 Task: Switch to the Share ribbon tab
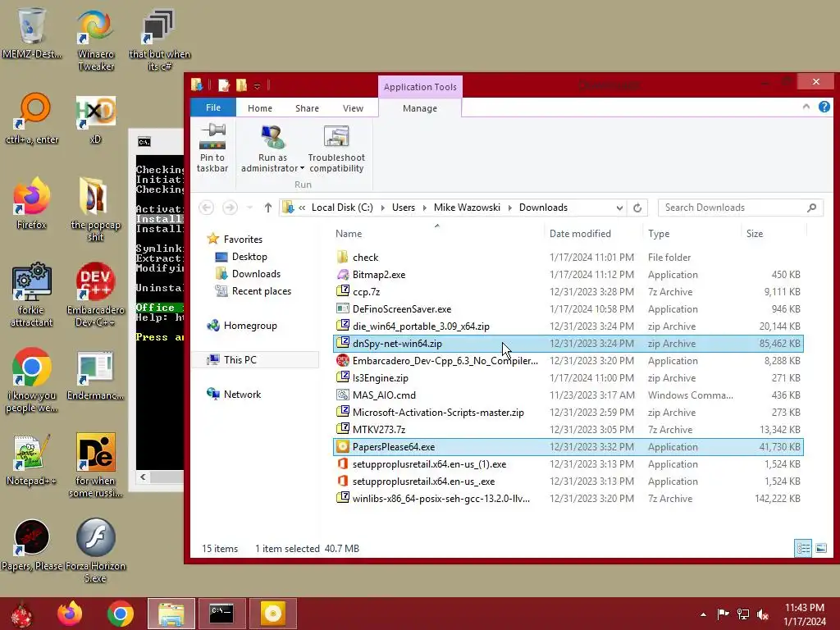[307, 108]
